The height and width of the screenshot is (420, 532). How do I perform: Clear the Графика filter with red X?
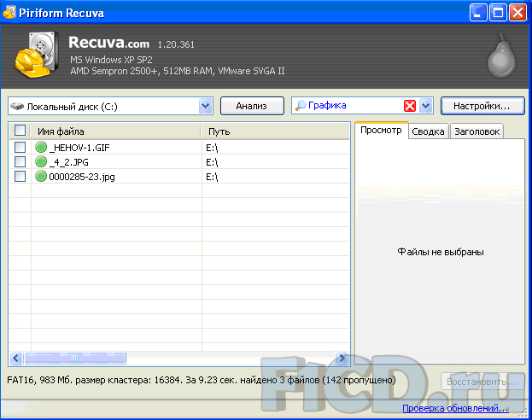pyautogui.click(x=410, y=106)
